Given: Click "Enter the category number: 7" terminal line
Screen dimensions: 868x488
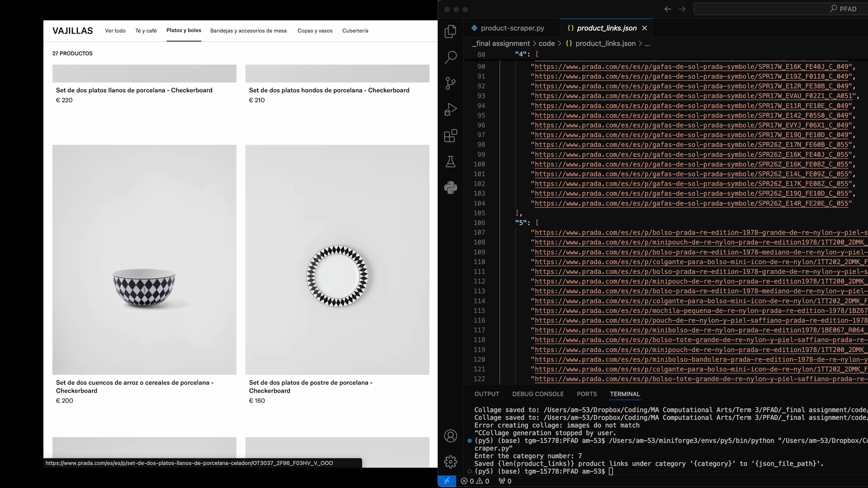Looking at the screenshot, I should (528, 456).
